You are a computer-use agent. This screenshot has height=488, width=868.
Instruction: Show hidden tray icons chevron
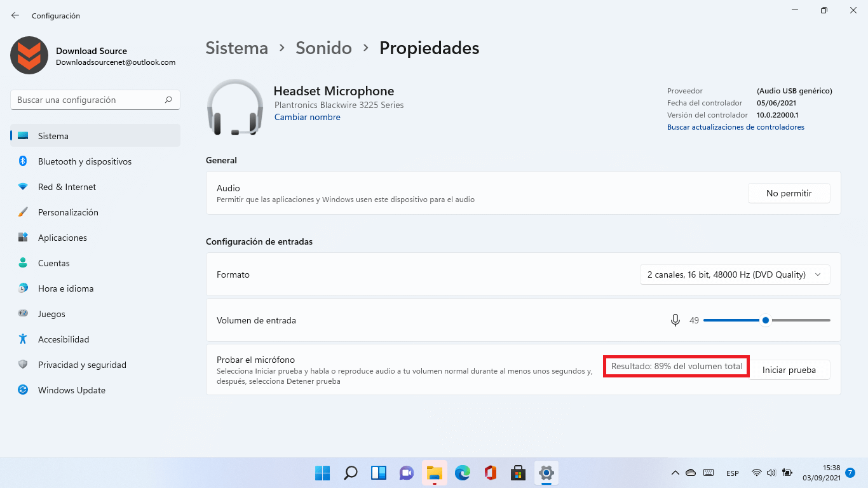(675, 473)
